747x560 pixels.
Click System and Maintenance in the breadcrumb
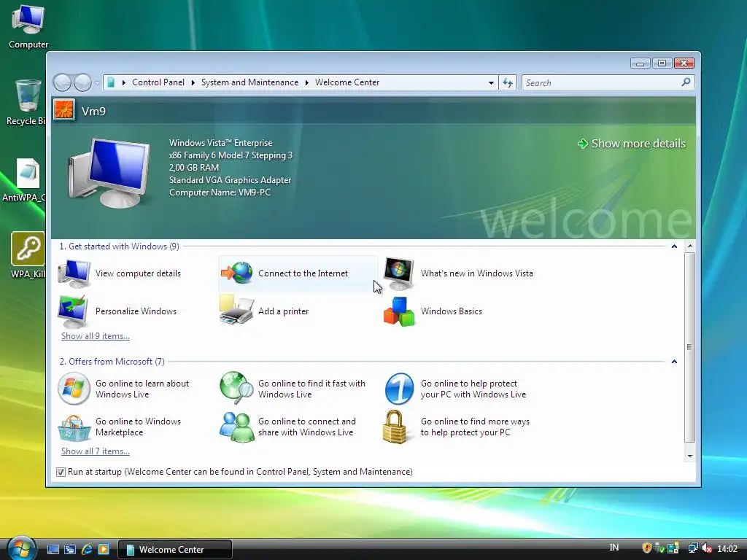click(x=249, y=82)
